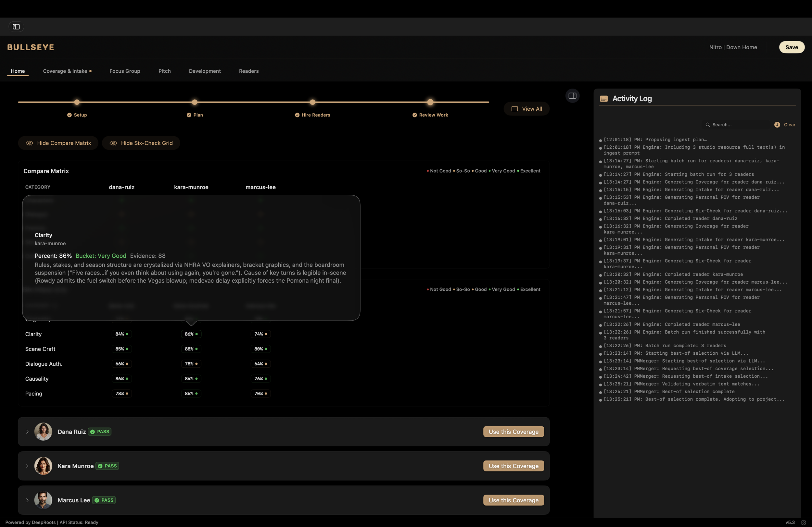Click kara-munroe Pacing 86% chip
The image size is (812, 527).
pyautogui.click(x=191, y=393)
